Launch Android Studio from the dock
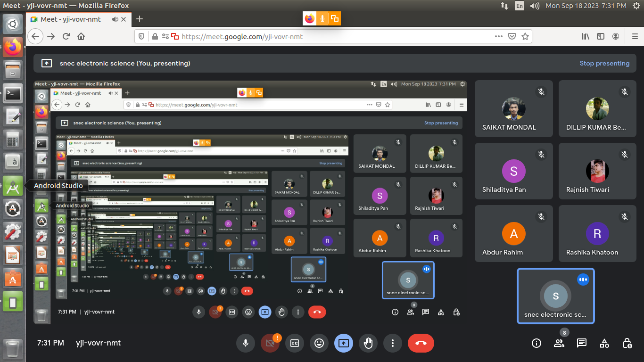 pos(13,186)
